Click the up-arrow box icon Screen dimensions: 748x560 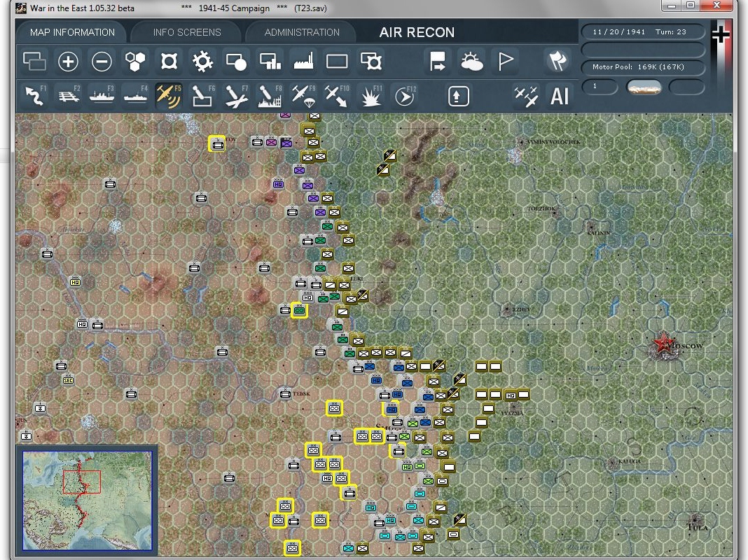click(459, 97)
